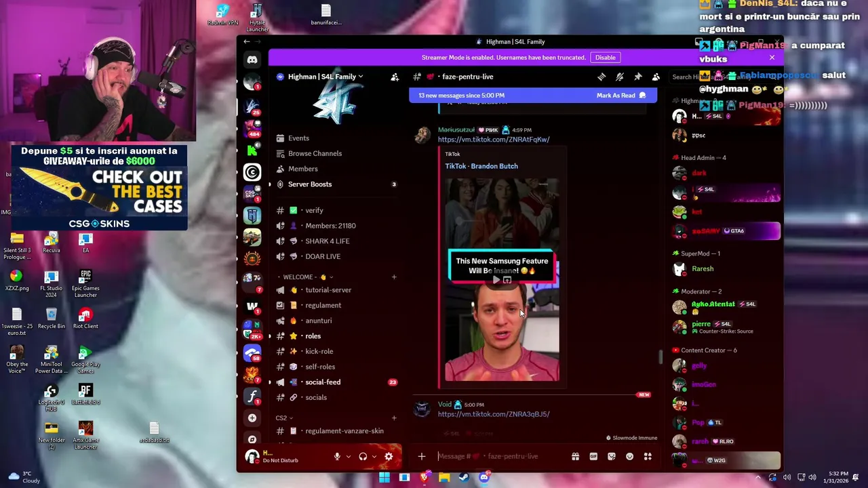The width and height of the screenshot is (868, 488).
Task: Click user avatar with Do Not Disturb status
Action: pyautogui.click(x=252, y=456)
